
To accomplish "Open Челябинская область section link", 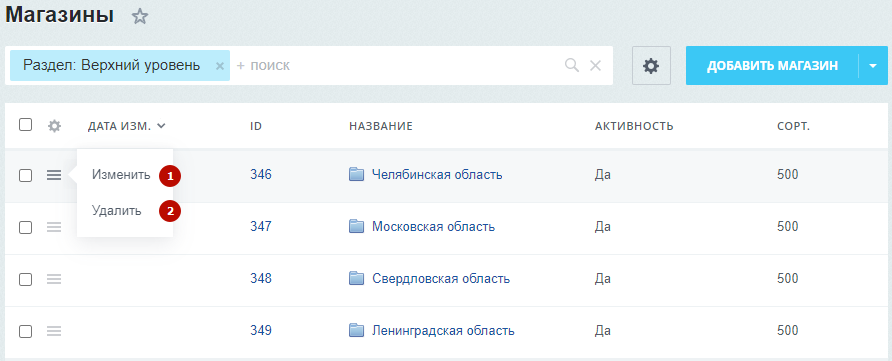I will pyautogui.click(x=437, y=175).
